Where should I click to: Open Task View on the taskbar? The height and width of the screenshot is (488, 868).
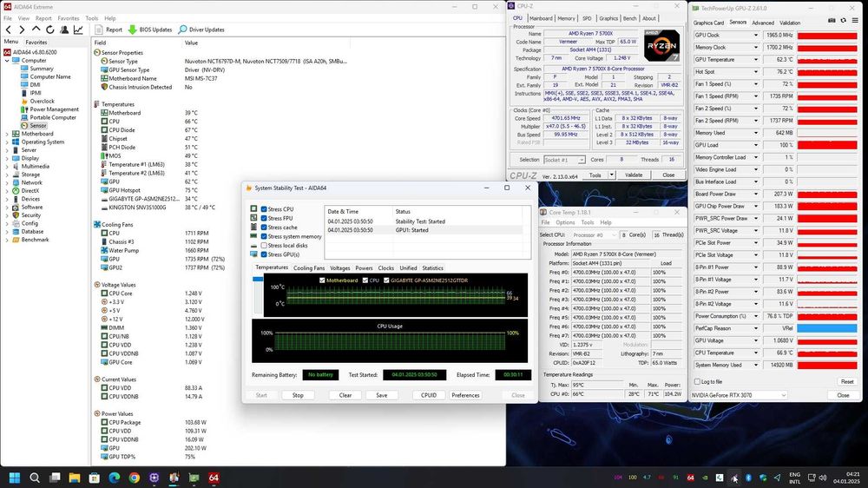[x=54, y=478]
